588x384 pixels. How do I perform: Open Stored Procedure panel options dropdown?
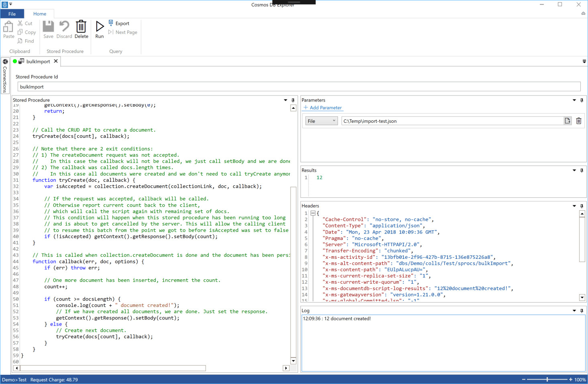286,100
